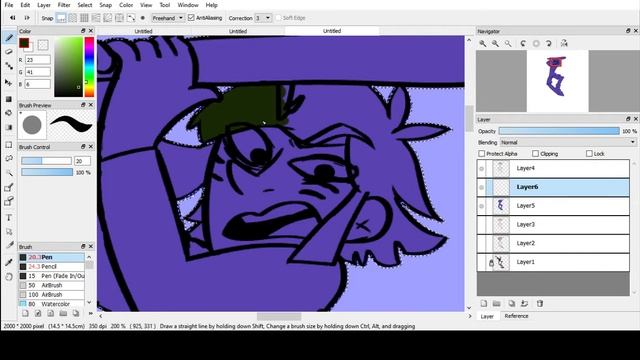Enable the layer Lock checkbox
This screenshot has width=640, height=360.
[589, 153]
